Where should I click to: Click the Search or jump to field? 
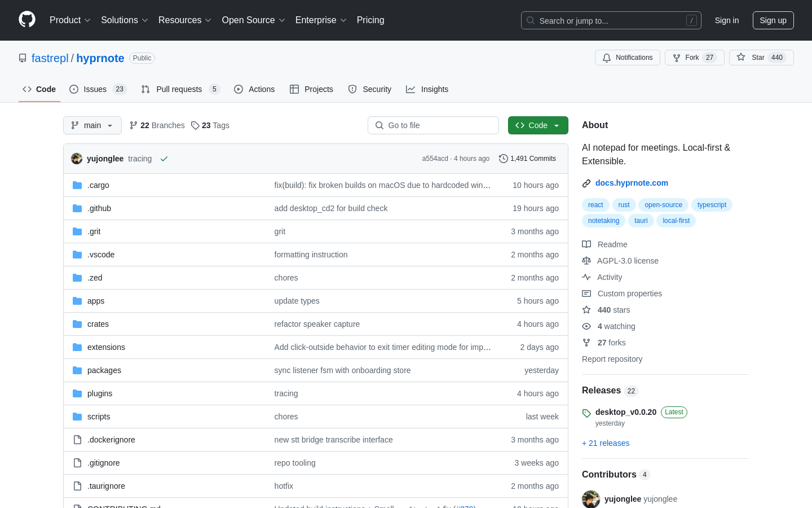(x=611, y=20)
